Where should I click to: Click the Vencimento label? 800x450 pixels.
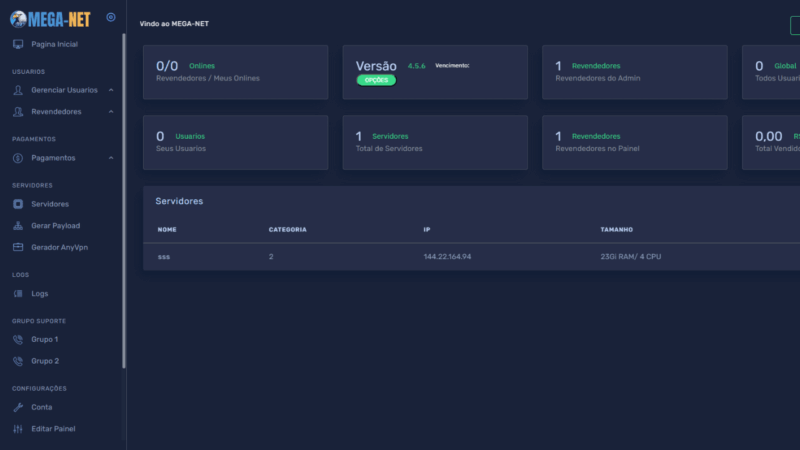coord(452,65)
